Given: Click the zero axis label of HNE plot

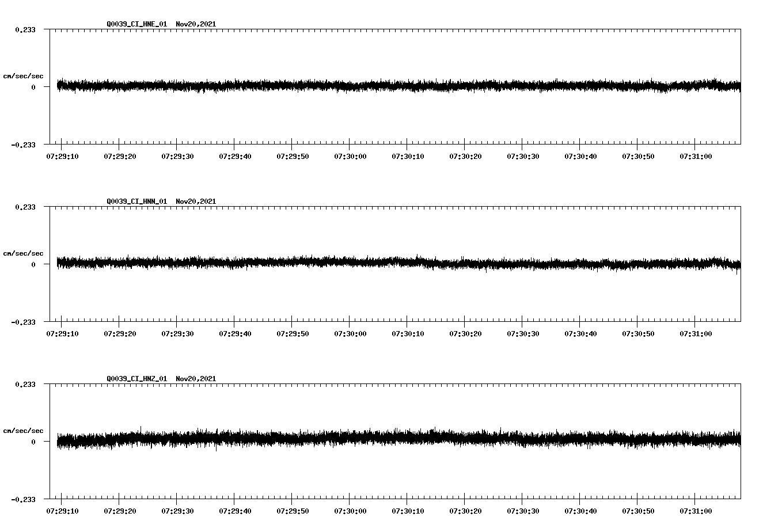Looking at the screenshot, I should [x=33, y=87].
